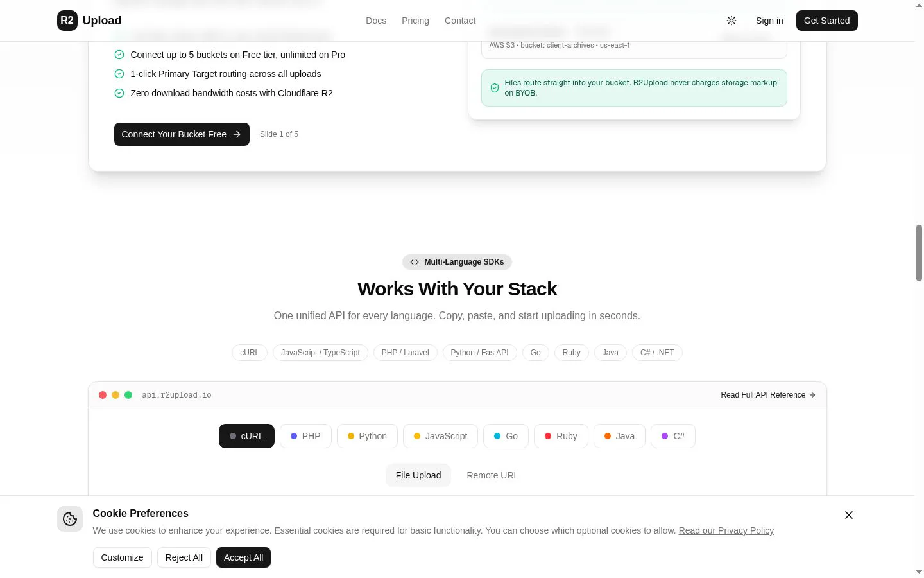Click the 'Works With Your Stack' heading
The height and width of the screenshot is (578, 924).
(457, 289)
